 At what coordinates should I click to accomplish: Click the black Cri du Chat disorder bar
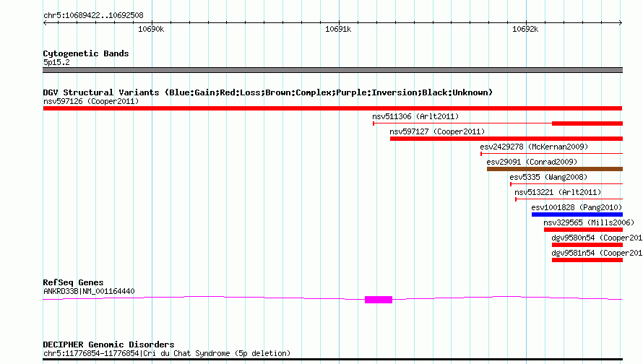pos(332,360)
